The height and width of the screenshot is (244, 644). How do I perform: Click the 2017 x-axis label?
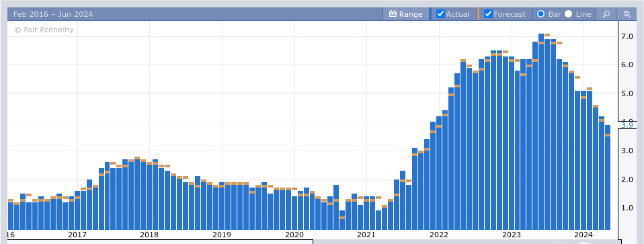(x=77, y=235)
